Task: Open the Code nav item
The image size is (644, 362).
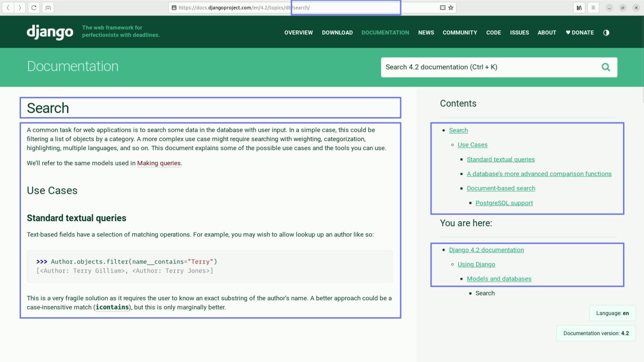Action: coord(494,33)
